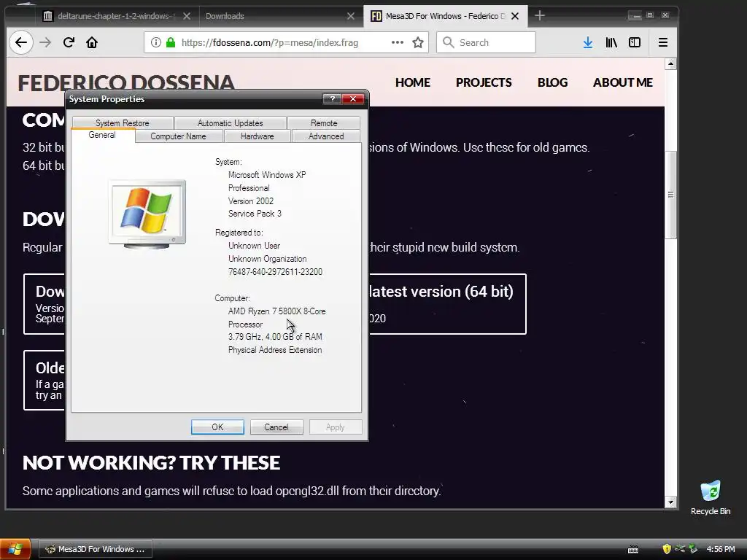Click the network connection tray icon
This screenshot has width=747, height=560.
click(680, 549)
